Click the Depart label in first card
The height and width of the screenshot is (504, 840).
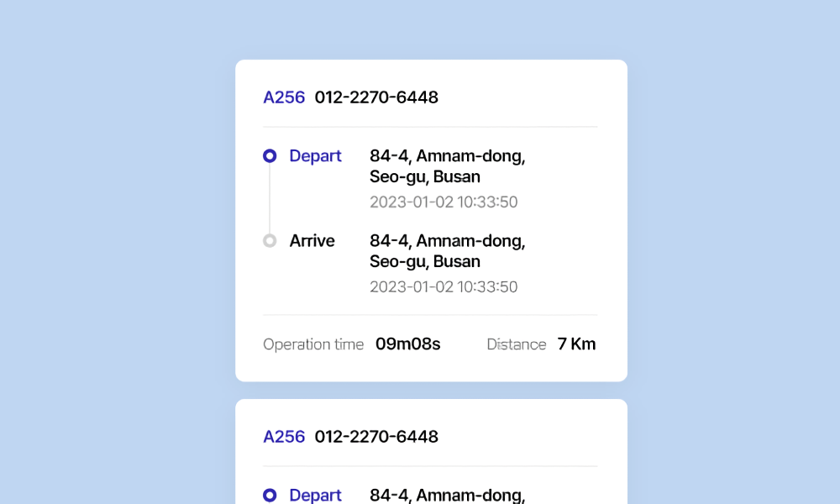[315, 156]
